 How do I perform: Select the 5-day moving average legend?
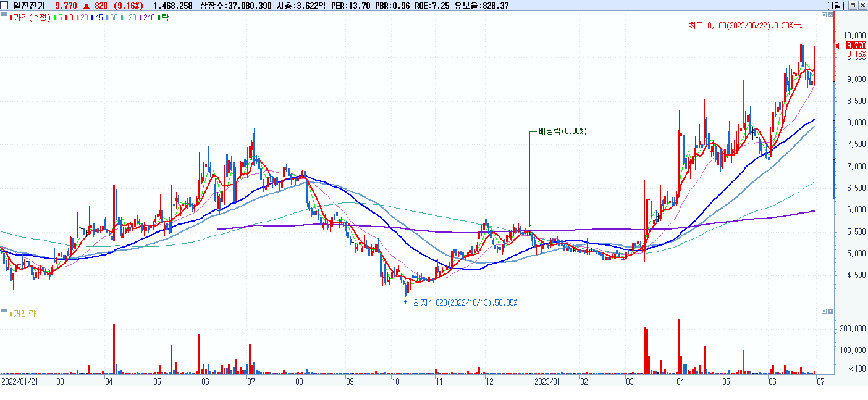(x=58, y=18)
